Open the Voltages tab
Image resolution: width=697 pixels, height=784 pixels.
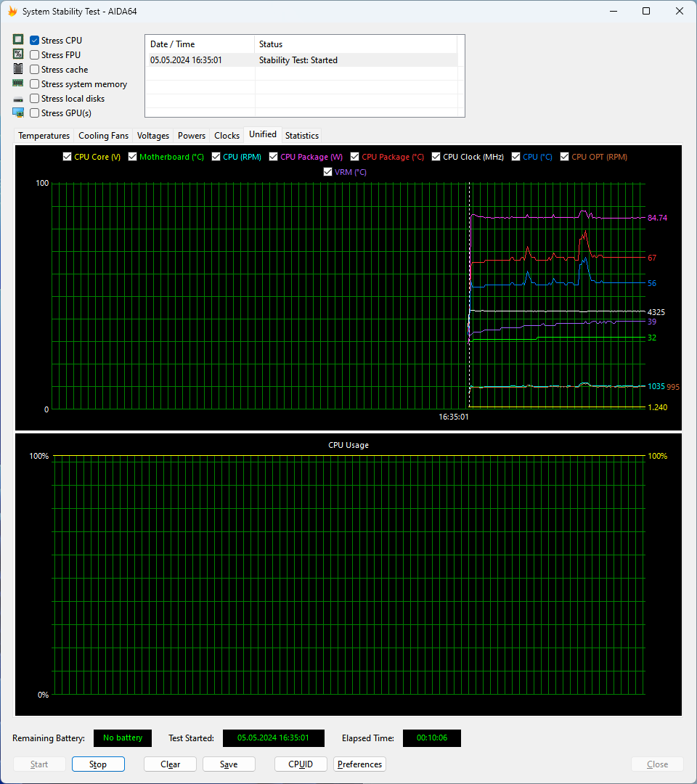(153, 136)
